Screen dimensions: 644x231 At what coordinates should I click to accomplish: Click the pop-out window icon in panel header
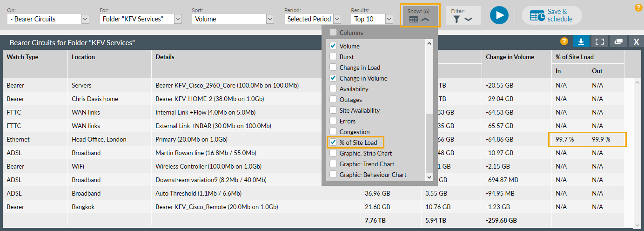(618, 42)
